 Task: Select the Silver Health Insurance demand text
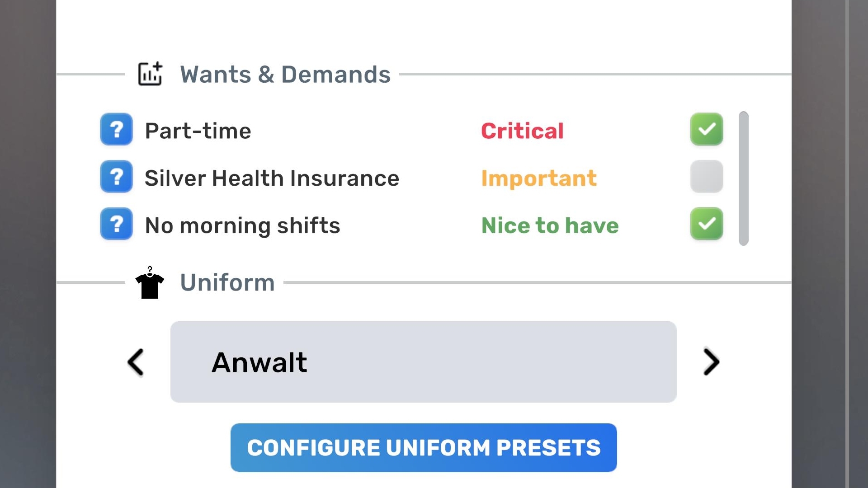click(272, 178)
